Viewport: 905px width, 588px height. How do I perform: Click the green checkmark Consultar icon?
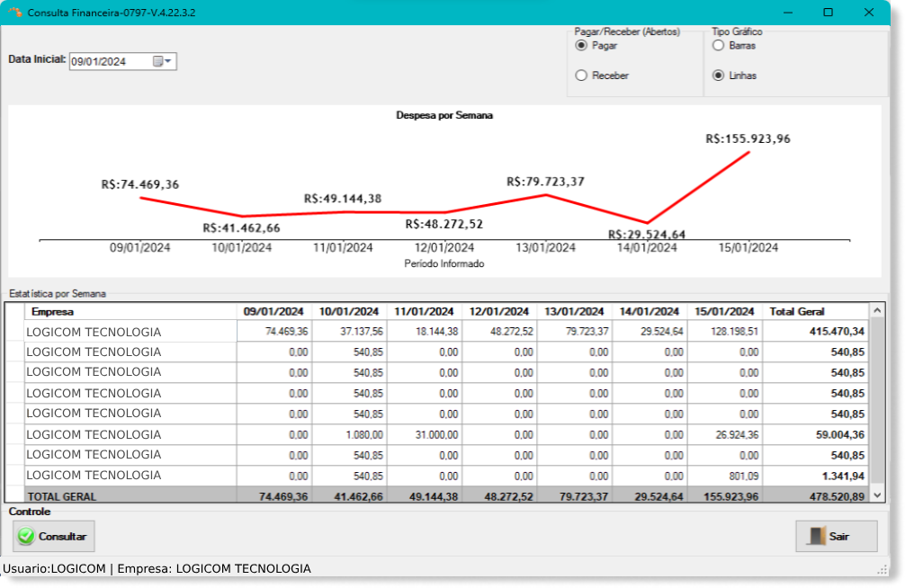tap(26, 537)
